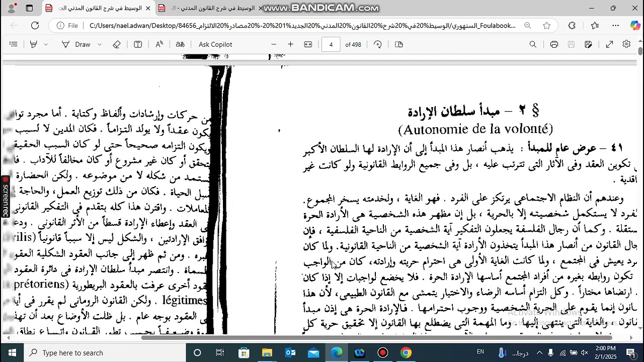Open the Extensions menu

click(572, 25)
